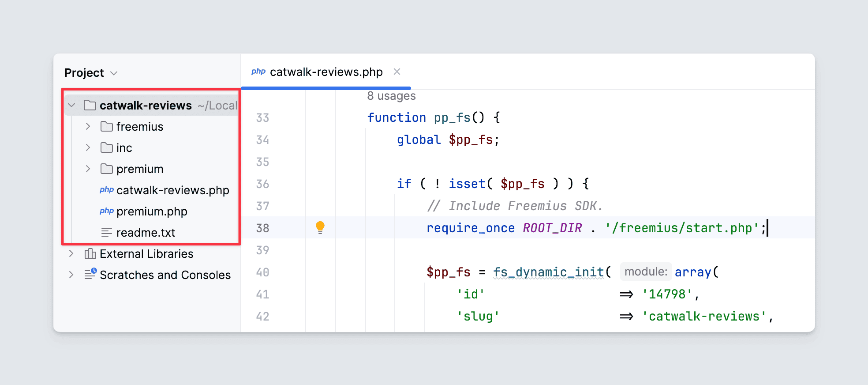The width and height of the screenshot is (868, 385).
Task: Close the catwalk-reviews.php editor tab
Action: (397, 72)
